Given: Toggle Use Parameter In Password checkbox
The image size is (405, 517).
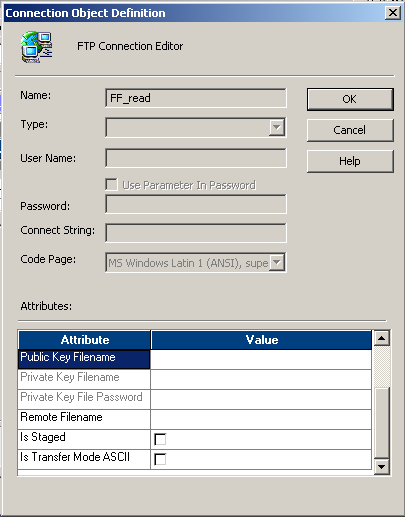Looking at the screenshot, I should point(111,185).
